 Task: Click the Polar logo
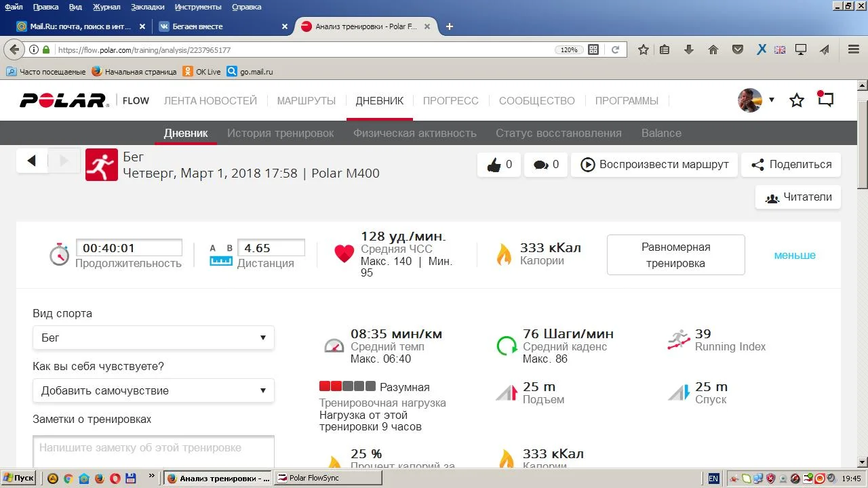[64, 100]
